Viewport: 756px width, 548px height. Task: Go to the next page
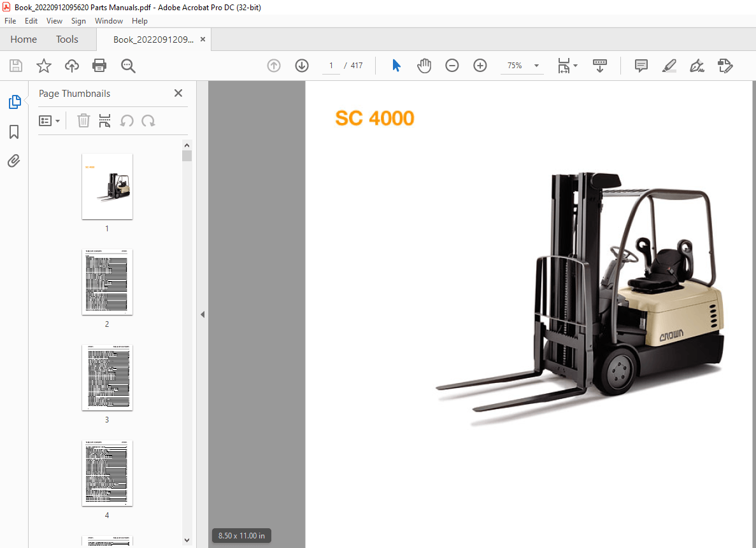pyautogui.click(x=301, y=65)
